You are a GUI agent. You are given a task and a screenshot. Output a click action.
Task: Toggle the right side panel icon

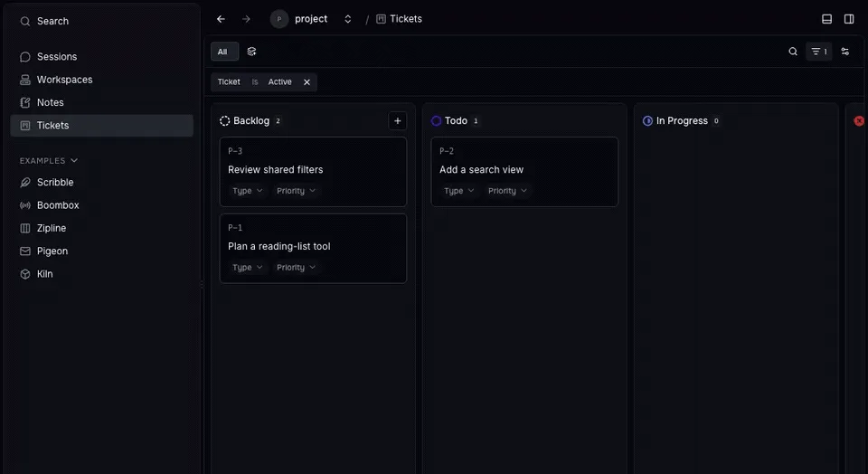tap(849, 19)
